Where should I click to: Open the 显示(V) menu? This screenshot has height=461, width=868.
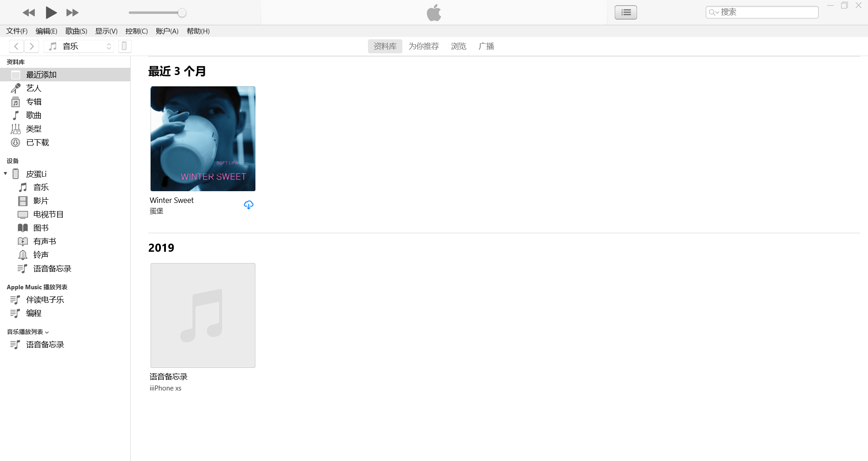click(x=106, y=31)
